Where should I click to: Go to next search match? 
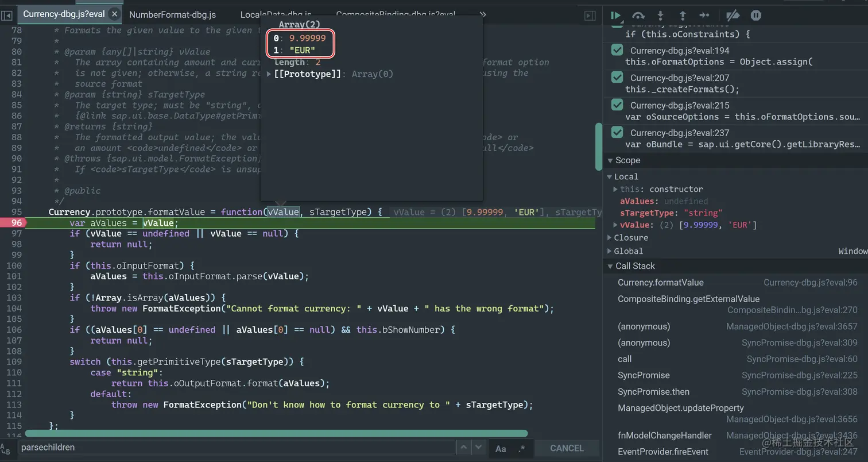478,448
